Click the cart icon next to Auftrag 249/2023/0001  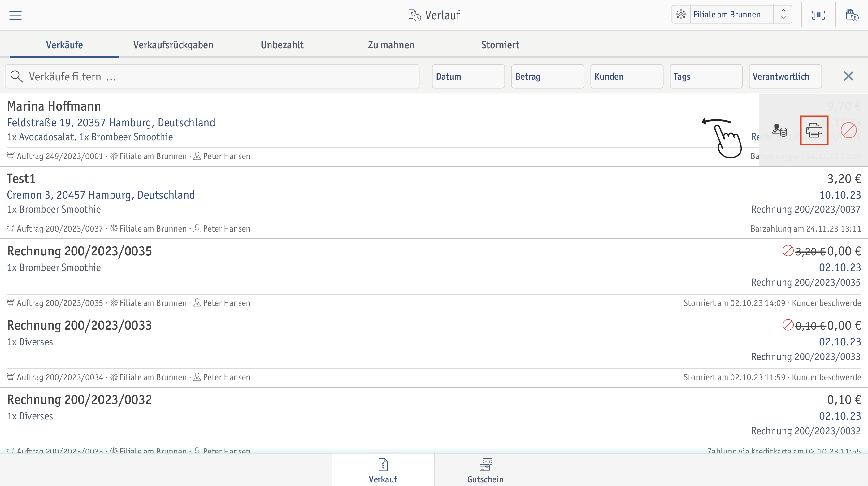coord(11,156)
